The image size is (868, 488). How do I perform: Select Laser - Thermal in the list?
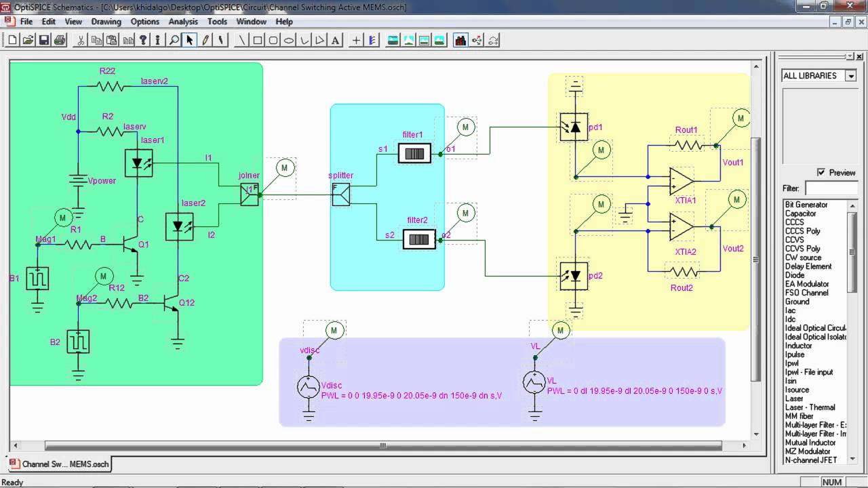810,407
